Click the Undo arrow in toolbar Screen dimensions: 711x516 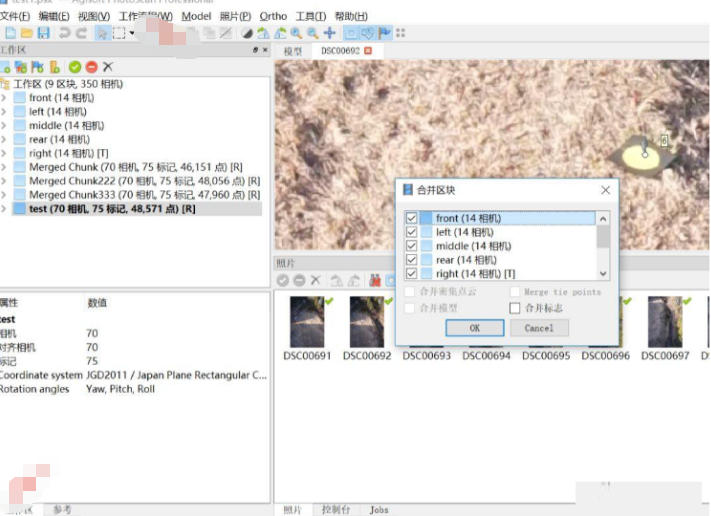point(64,33)
